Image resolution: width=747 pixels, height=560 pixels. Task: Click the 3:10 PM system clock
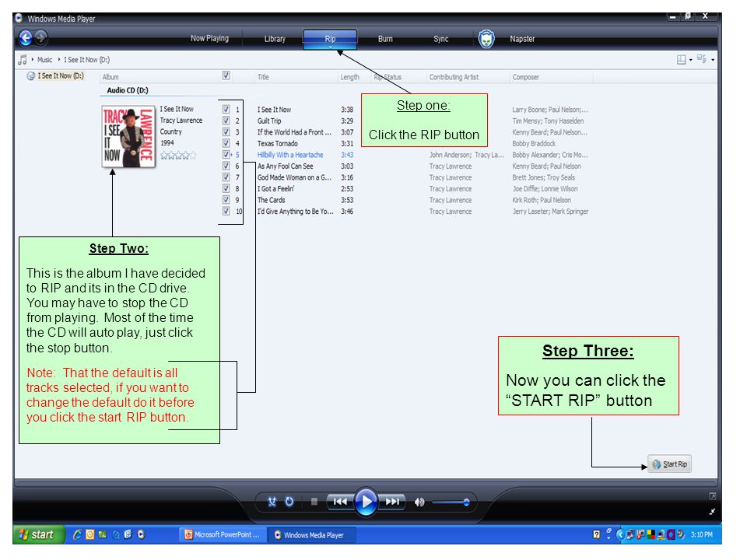click(701, 534)
